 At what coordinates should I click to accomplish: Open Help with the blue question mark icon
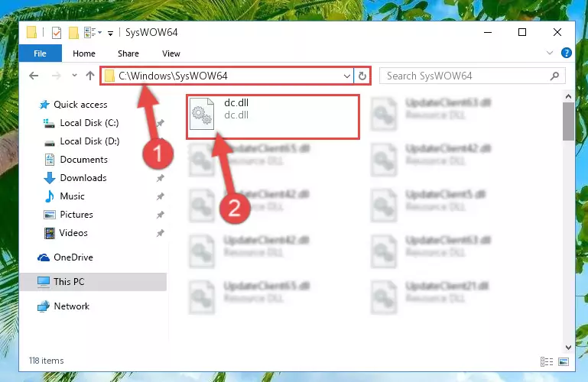click(567, 53)
